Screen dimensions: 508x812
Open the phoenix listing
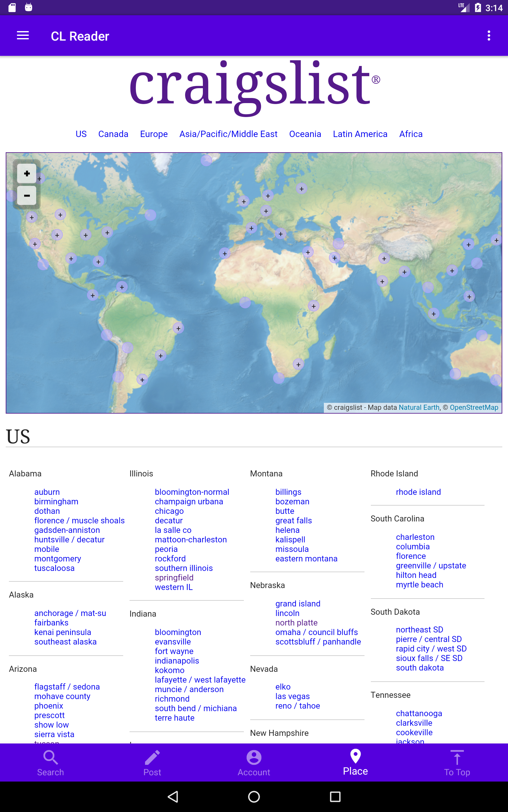[x=49, y=706]
